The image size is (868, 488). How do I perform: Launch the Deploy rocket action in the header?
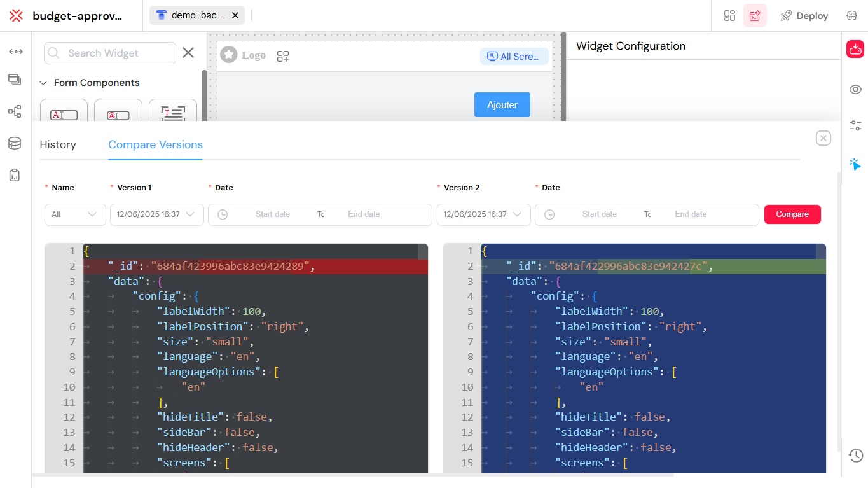[x=804, y=15]
